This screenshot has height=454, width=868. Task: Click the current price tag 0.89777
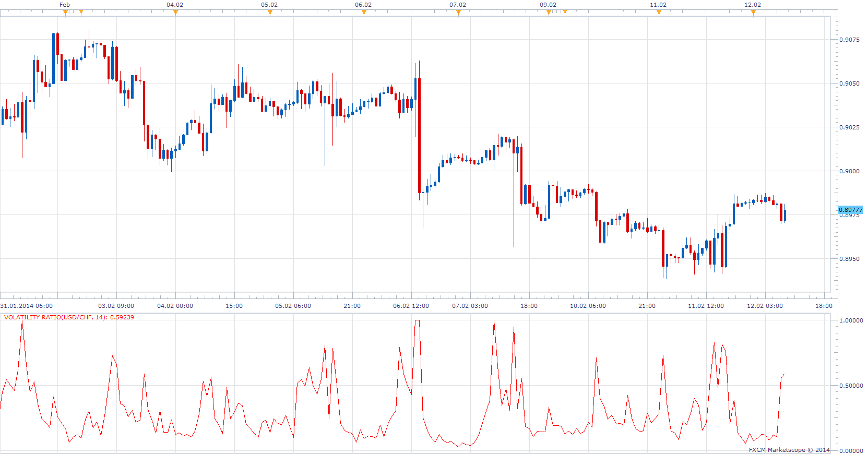851,210
